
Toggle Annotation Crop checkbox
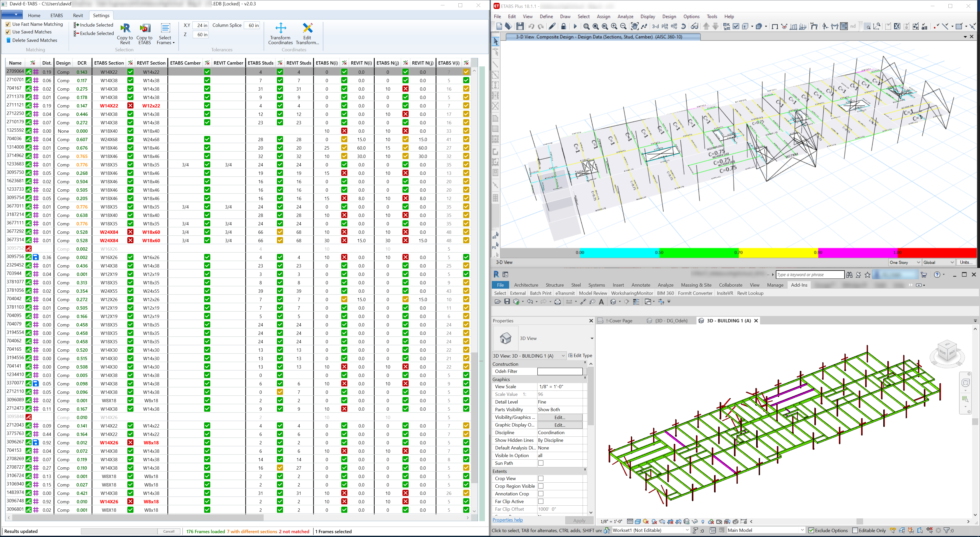tap(541, 494)
